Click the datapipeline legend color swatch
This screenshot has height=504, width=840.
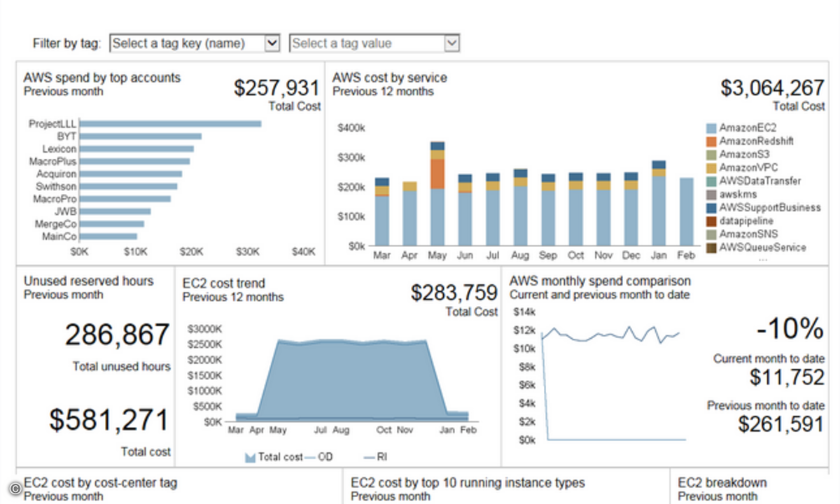point(711,221)
